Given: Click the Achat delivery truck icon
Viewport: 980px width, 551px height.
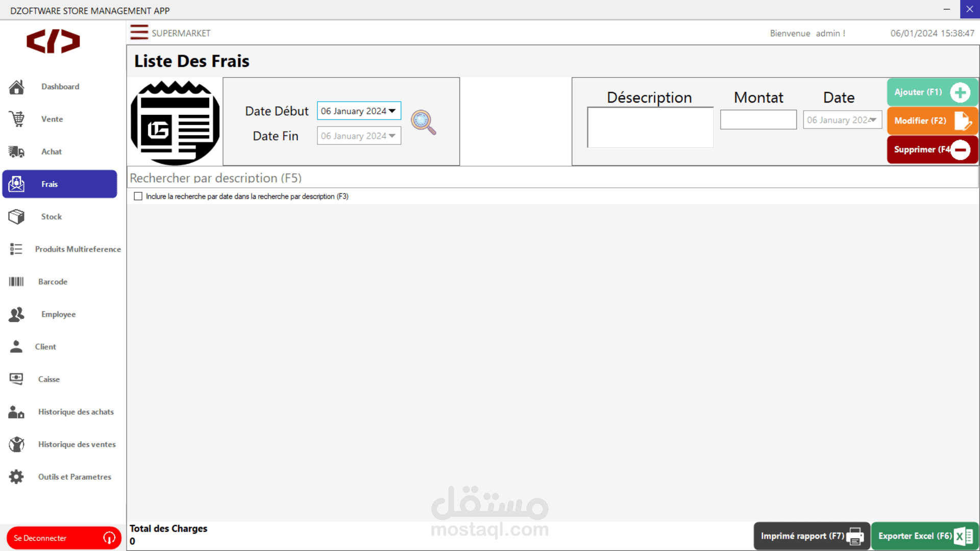Looking at the screenshot, I should click(x=16, y=152).
